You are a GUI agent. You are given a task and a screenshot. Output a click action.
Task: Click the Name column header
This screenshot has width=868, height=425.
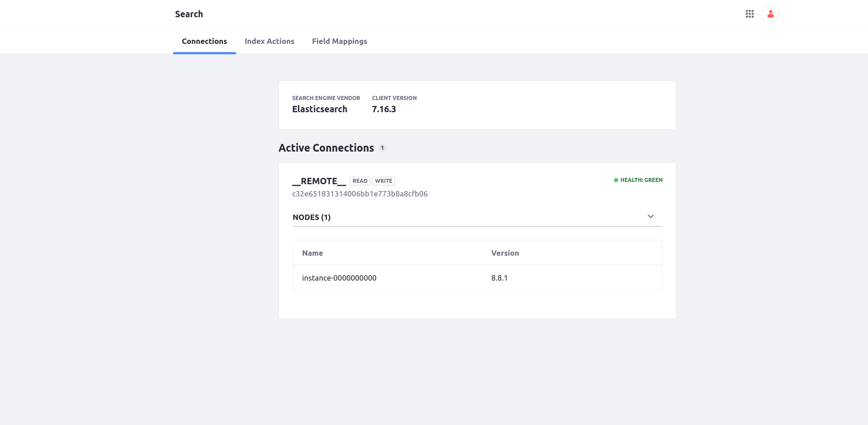pyautogui.click(x=312, y=253)
